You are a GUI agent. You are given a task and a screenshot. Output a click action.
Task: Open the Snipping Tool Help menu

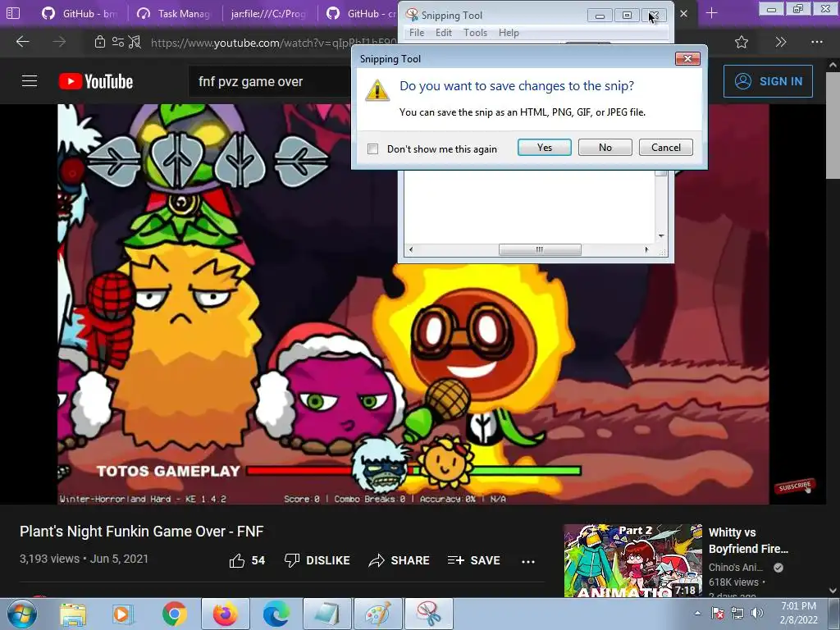click(x=509, y=33)
